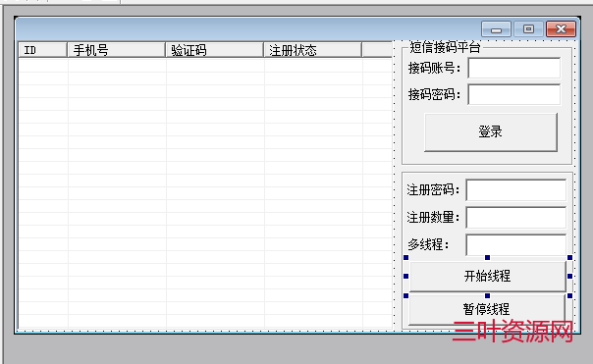
Task: Select the 注册数量 label
Action: [433, 218]
